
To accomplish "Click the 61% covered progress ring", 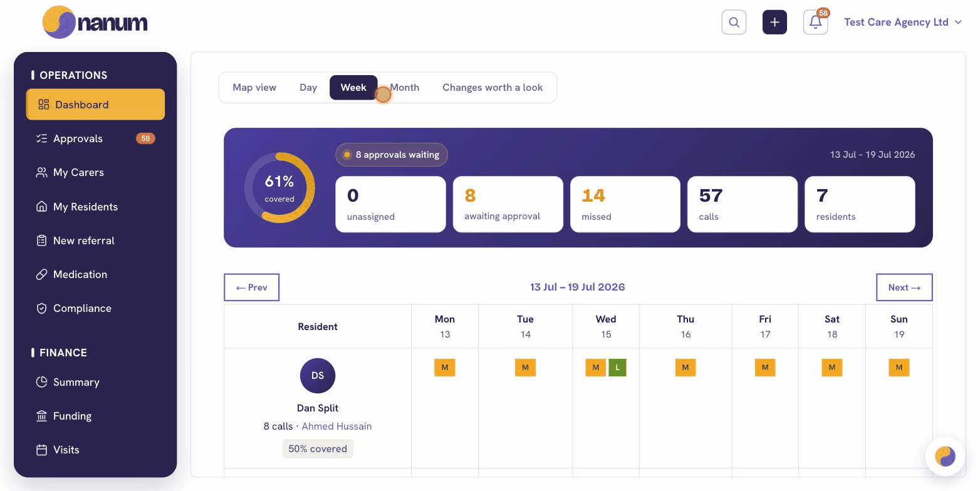I will pyautogui.click(x=279, y=188).
